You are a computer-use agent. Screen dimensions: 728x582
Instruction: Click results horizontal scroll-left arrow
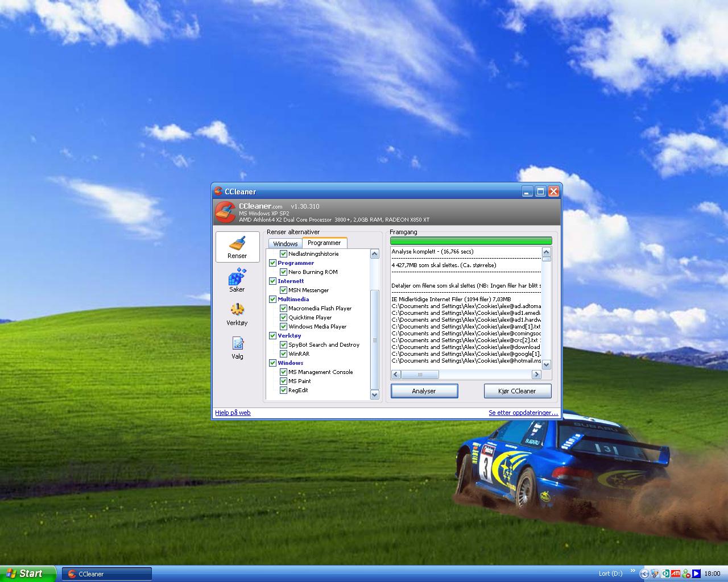pos(396,375)
